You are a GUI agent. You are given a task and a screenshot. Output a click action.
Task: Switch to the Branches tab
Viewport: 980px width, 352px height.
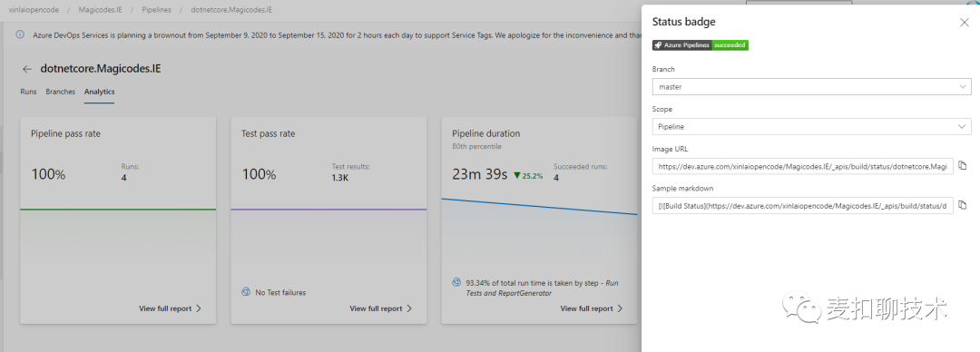(61, 92)
